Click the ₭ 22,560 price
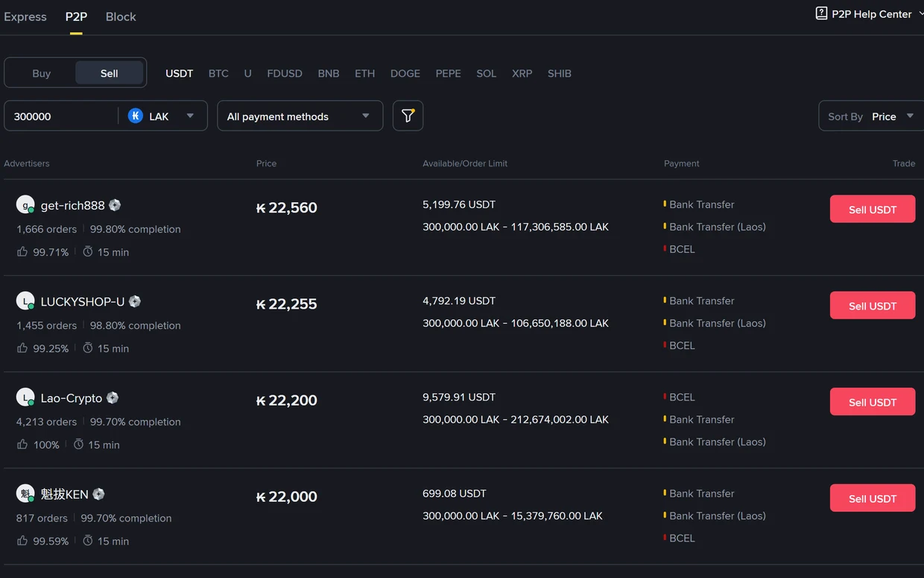 (x=287, y=208)
